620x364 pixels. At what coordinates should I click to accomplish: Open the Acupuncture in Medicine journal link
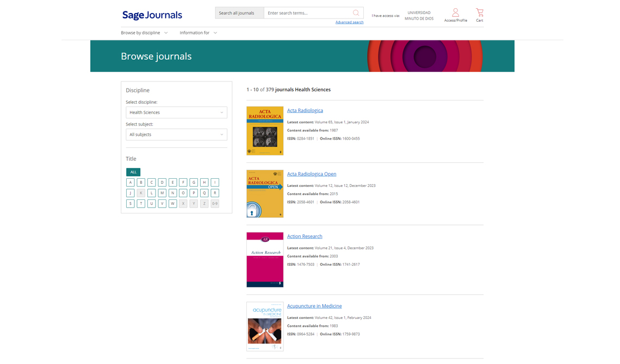(314, 306)
